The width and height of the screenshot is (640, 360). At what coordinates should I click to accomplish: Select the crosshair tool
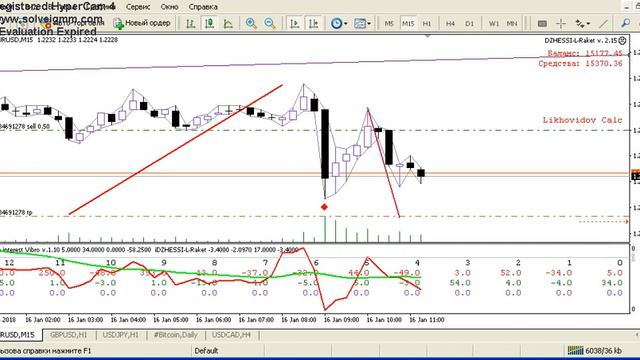pos(561,24)
